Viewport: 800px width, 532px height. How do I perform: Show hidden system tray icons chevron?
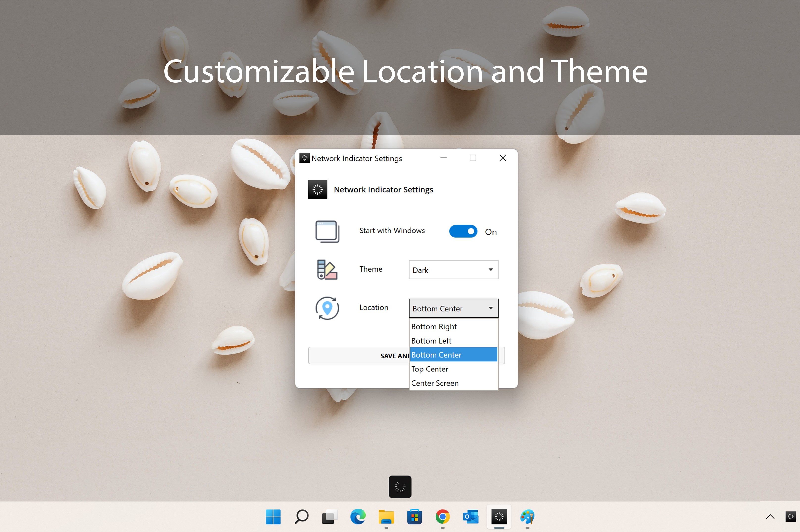770,517
